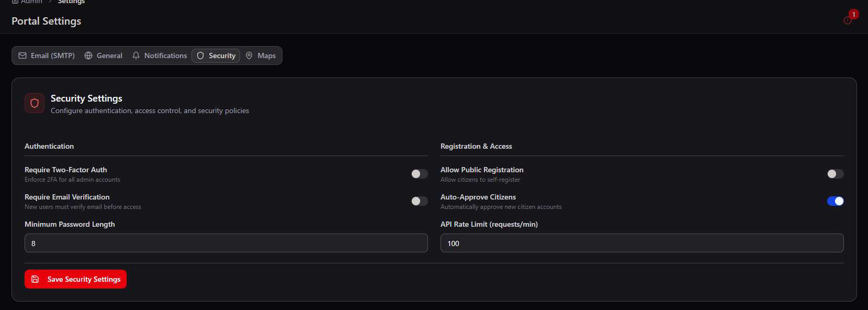This screenshot has width=868, height=310.
Task: Enable Require Two-Factor Auth toggle
Action: click(420, 174)
